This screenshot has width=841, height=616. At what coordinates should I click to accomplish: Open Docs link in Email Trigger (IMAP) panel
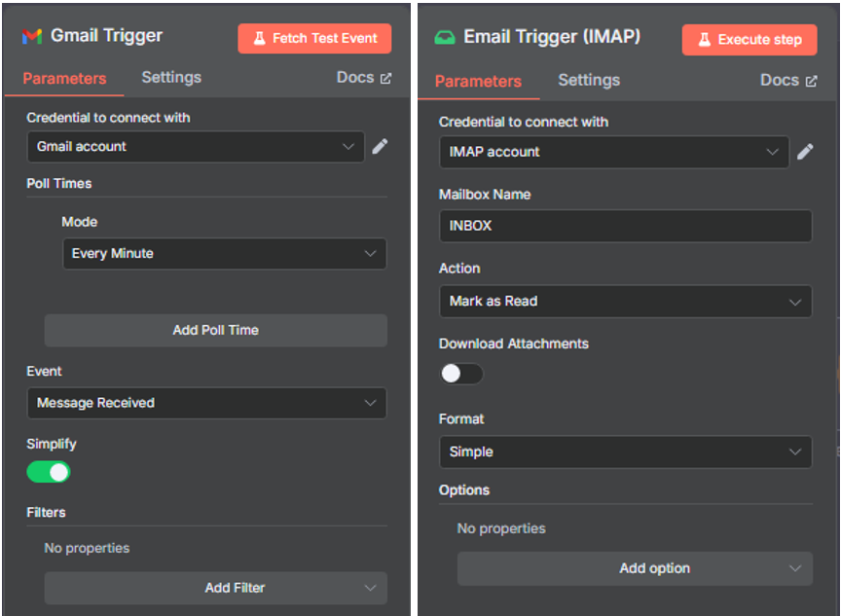pos(788,81)
